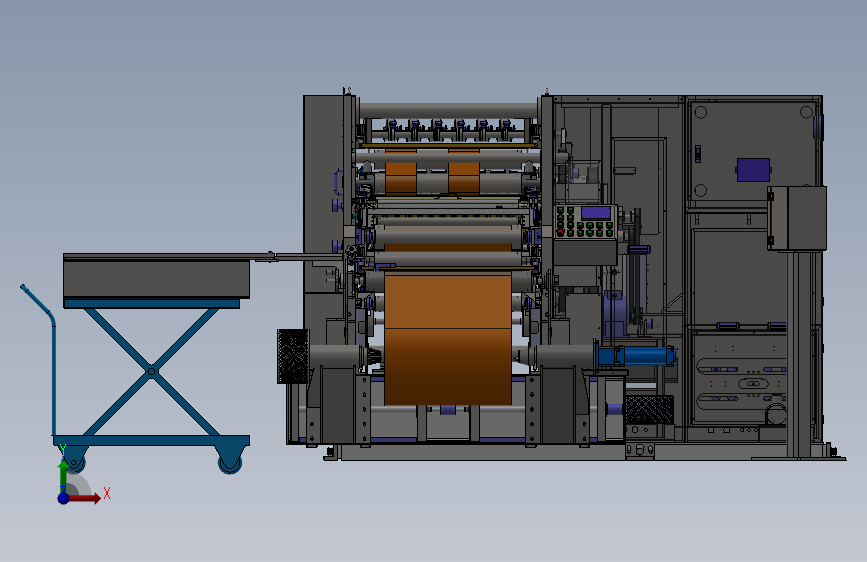Viewport: 867px width, 562px height.
Task: Select the gray electrical box on right post
Action: [x=797, y=218]
